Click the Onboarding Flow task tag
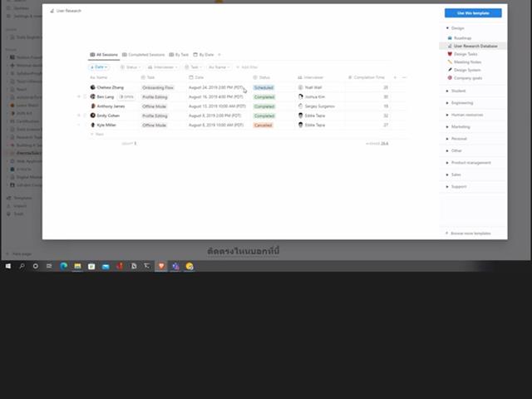532x399 pixels. [158, 87]
